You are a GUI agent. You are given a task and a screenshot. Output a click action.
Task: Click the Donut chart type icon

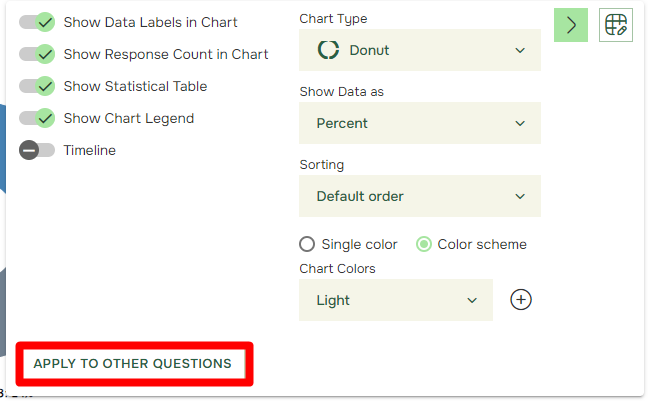point(328,50)
